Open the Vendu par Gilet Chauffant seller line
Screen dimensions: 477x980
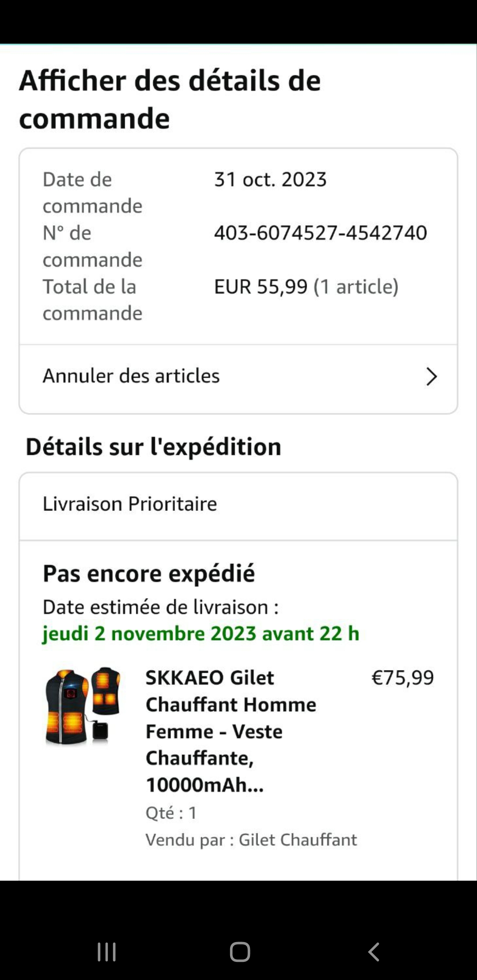[x=251, y=840]
